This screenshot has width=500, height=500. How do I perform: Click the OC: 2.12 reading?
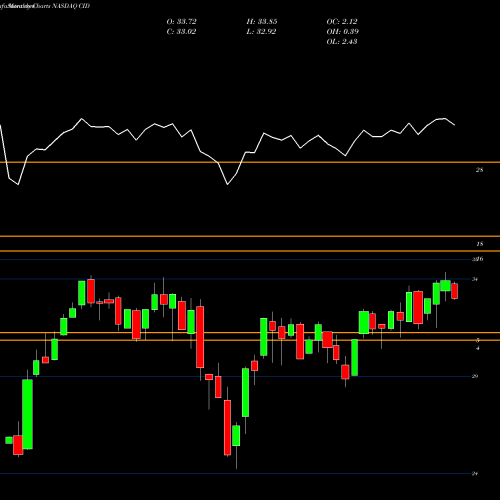(342, 22)
